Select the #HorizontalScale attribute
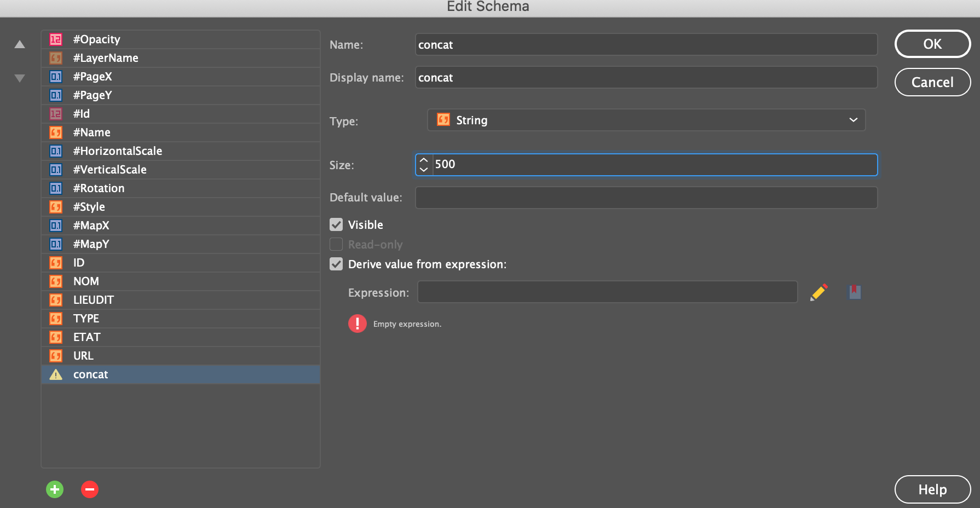 click(x=118, y=151)
